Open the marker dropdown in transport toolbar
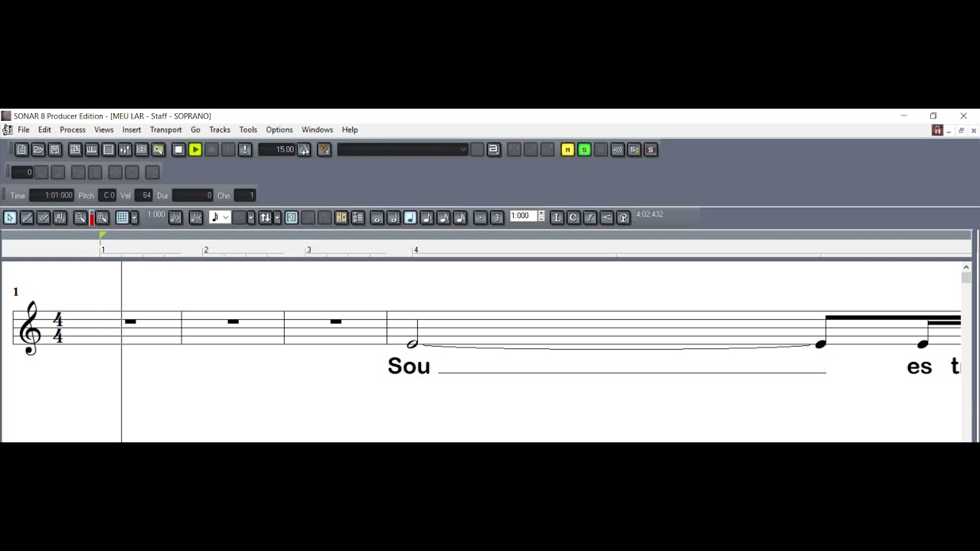The width and height of the screenshot is (980, 551). [x=403, y=150]
